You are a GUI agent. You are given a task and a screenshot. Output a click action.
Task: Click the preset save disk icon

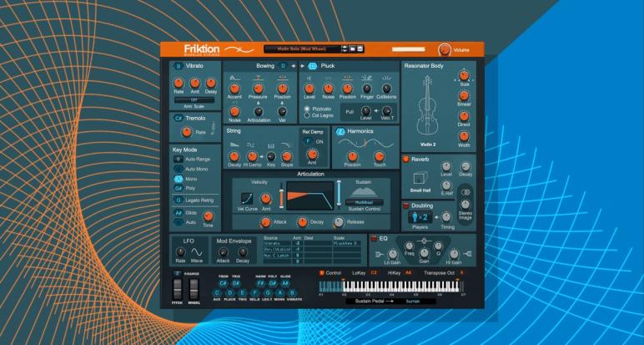(x=360, y=49)
